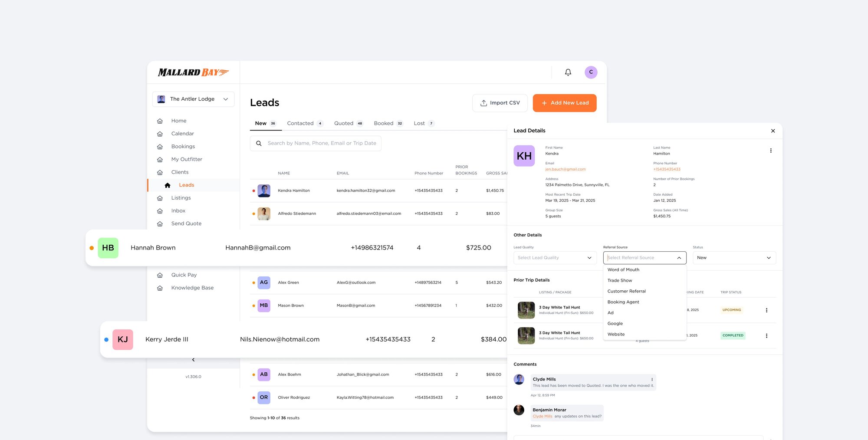Click the Send Quote sidebar icon
The width and height of the screenshot is (868, 440).
click(x=160, y=223)
